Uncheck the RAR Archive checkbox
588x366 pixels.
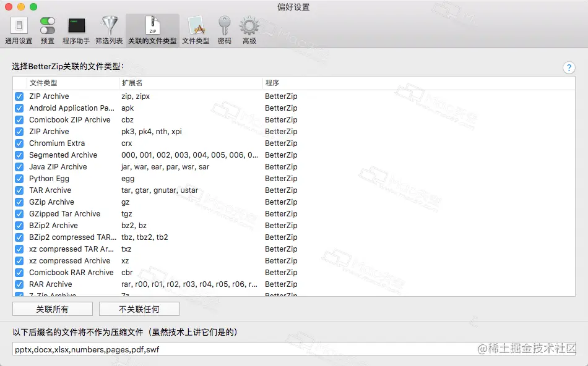coord(19,284)
